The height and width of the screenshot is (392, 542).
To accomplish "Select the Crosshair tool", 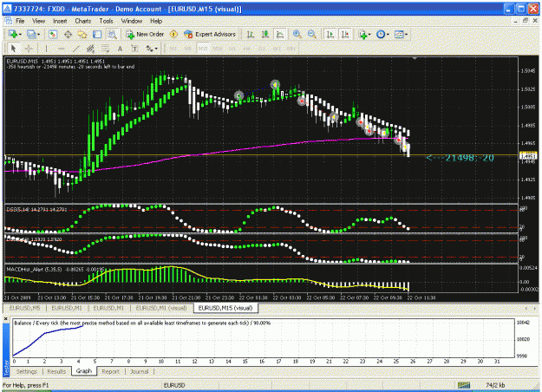I will click(29, 49).
